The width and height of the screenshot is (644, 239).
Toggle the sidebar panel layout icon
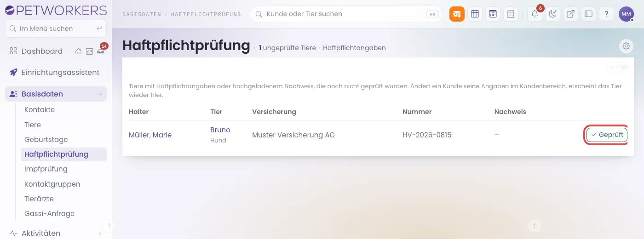coord(588,14)
